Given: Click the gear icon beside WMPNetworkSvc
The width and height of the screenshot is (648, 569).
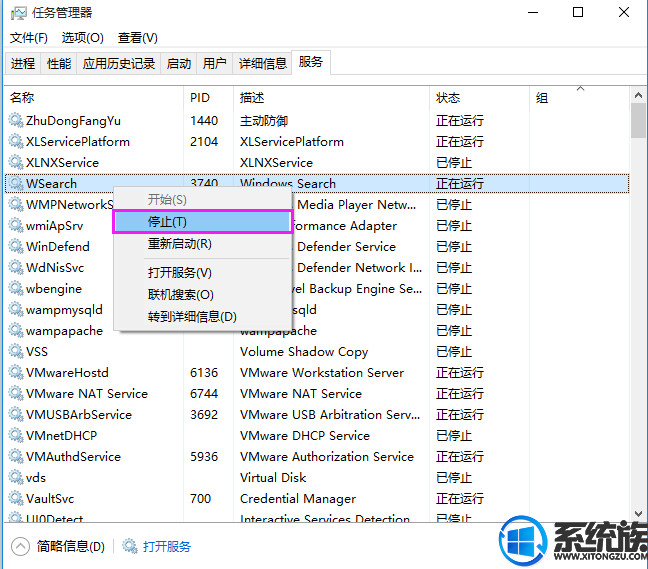Looking at the screenshot, I should 16,204.
